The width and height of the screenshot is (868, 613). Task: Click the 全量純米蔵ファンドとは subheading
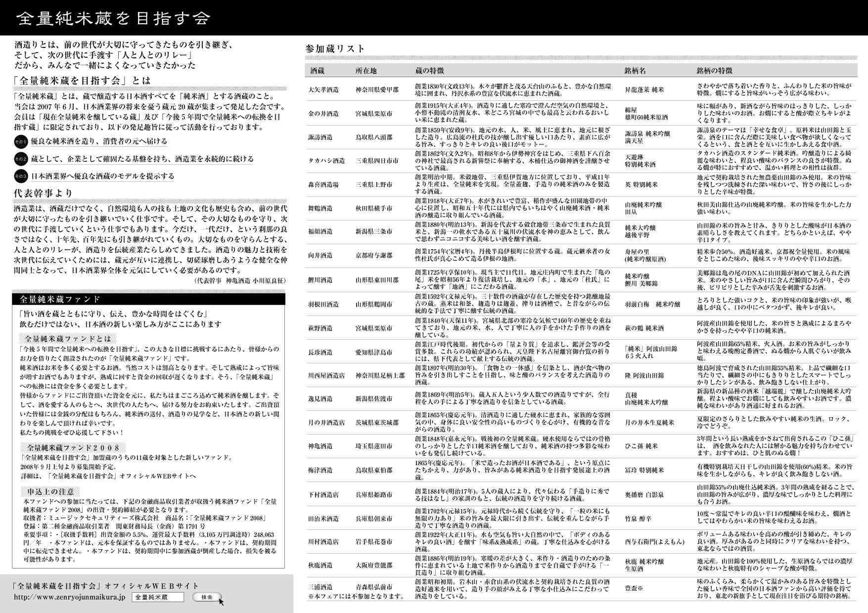tap(68, 339)
